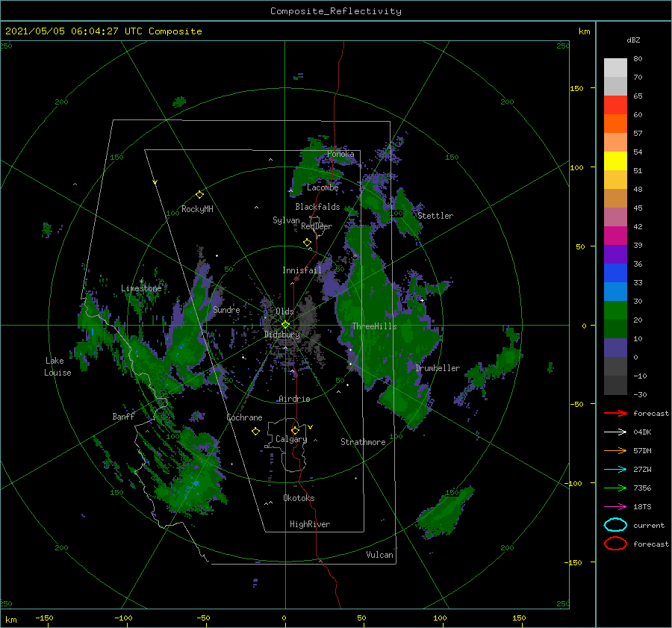The width and height of the screenshot is (672, 628).
Task: Click the Lacombe city label
Action: [323, 187]
